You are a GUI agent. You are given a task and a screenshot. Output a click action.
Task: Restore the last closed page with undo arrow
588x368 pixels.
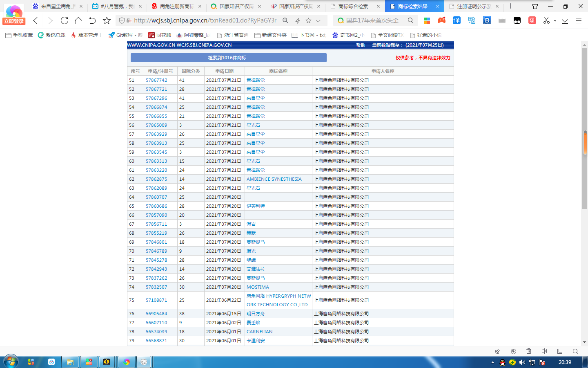click(92, 20)
